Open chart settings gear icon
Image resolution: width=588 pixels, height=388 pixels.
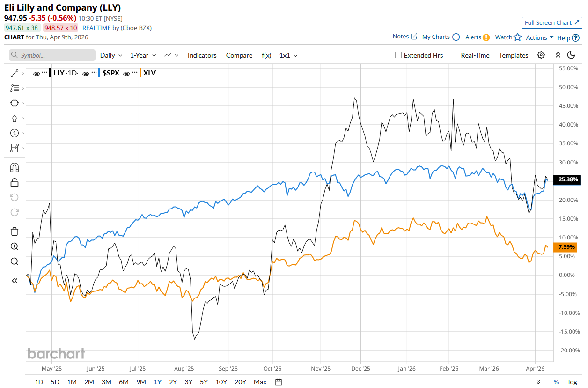[x=541, y=55]
